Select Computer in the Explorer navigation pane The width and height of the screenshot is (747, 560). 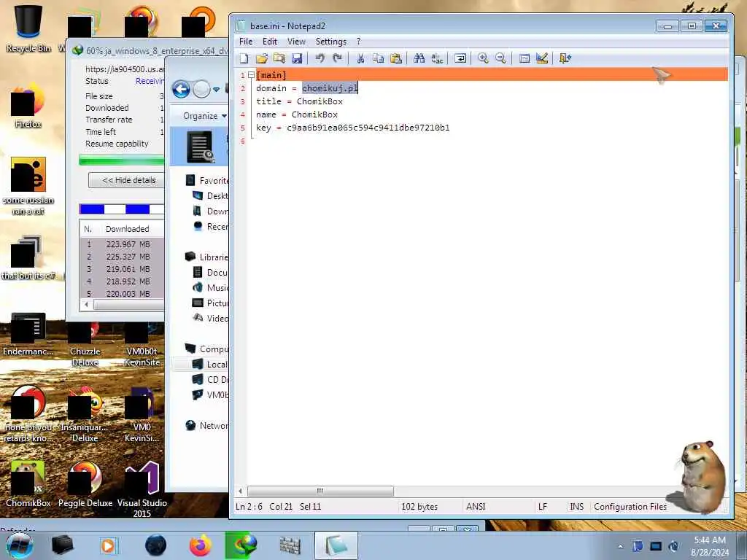click(x=207, y=349)
